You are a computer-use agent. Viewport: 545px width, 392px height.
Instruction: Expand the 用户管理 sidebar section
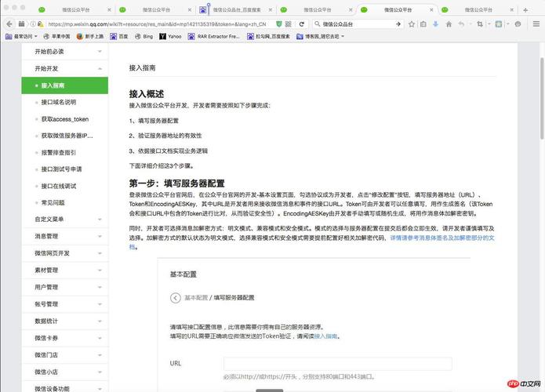click(65, 287)
